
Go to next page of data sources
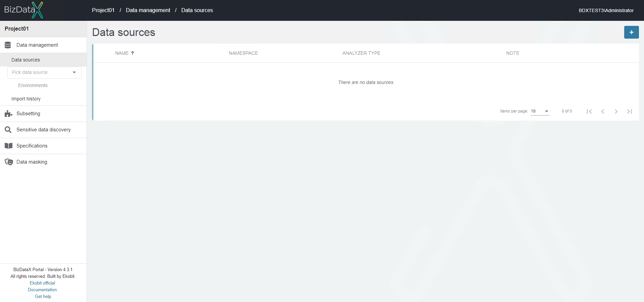pos(616,112)
